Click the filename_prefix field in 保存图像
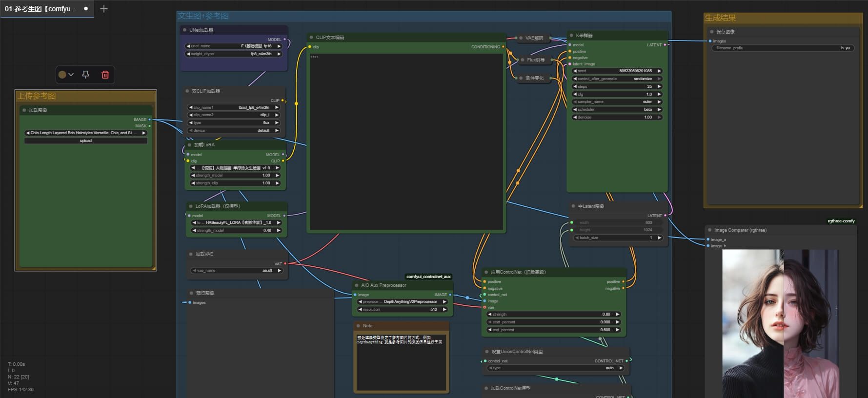This screenshot has height=398, width=868. 783,48
